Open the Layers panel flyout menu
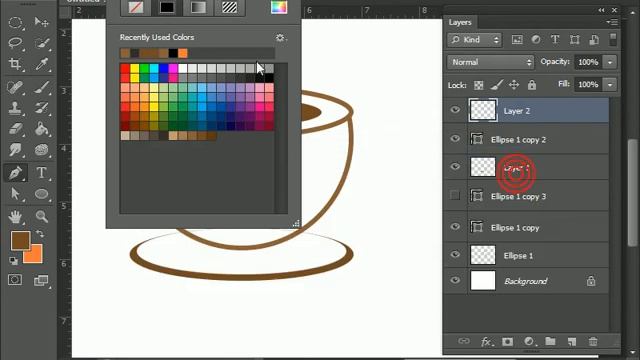Viewport: 640px width, 360px height. [x=612, y=22]
